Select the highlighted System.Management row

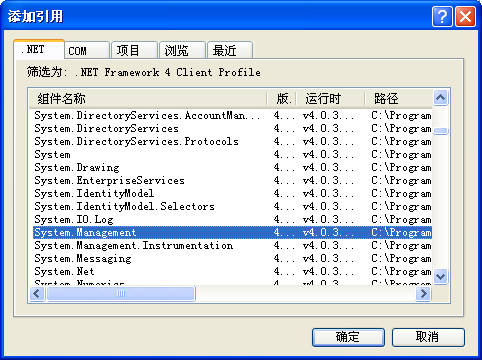pos(232,232)
